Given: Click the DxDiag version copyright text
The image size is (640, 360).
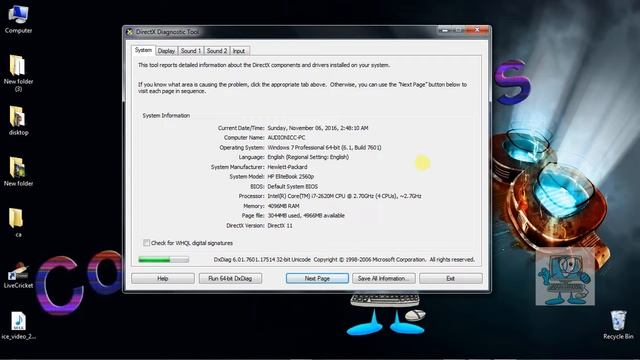Looking at the screenshot, I should pyautogui.click(x=344, y=260).
